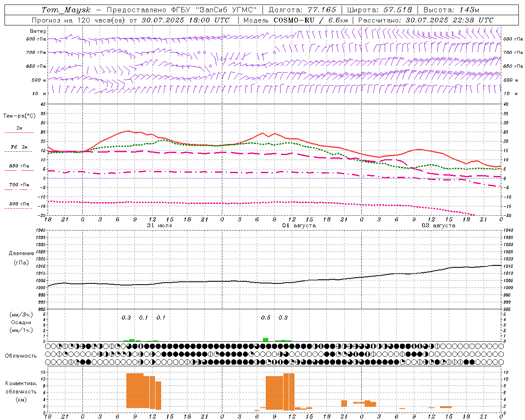This screenshot has width=525, height=420.
Task: Click the 0.5 precipitation value
Action: tap(266, 318)
